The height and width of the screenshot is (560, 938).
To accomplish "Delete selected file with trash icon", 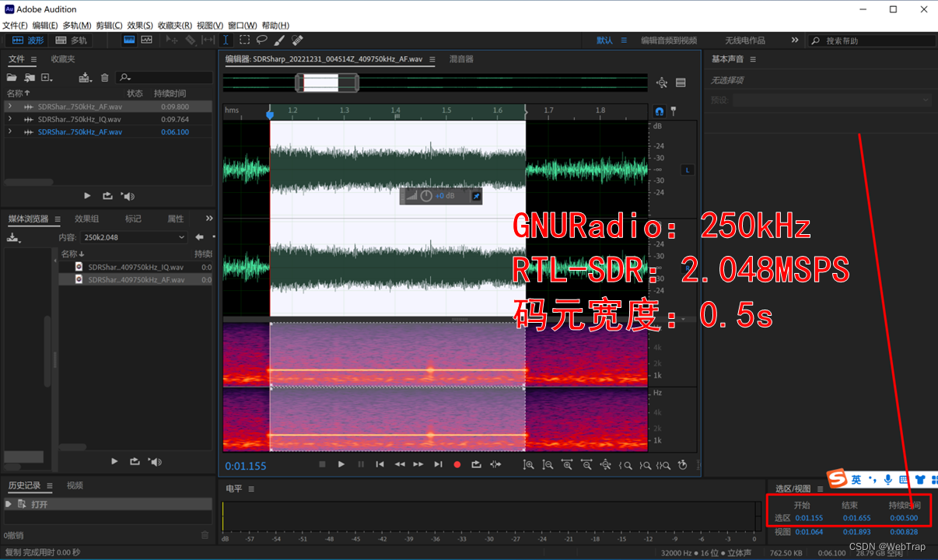I will pyautogui.click(x=105, y=78).
